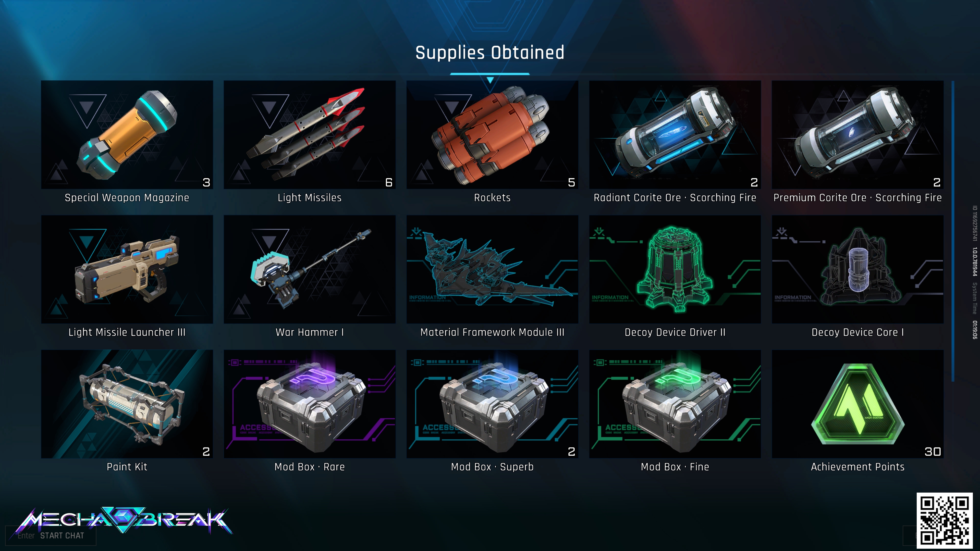Click the green Achievement Points badge
980x551 pixels.
click(x=857, y=404)
